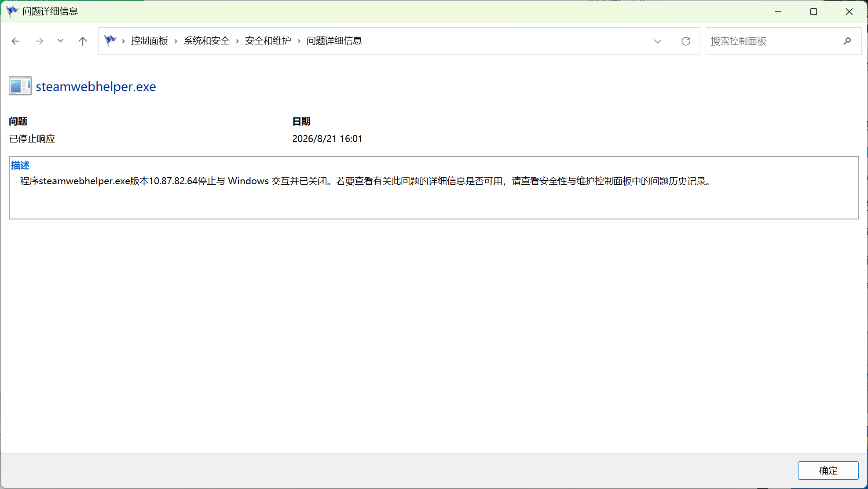Go up one level with up arrow

click(83, 41)
